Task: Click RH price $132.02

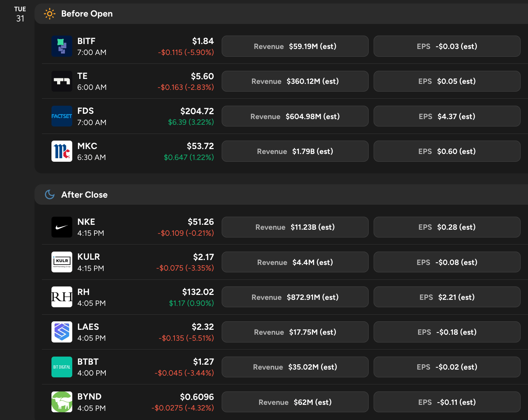Action: pos(198,292)
